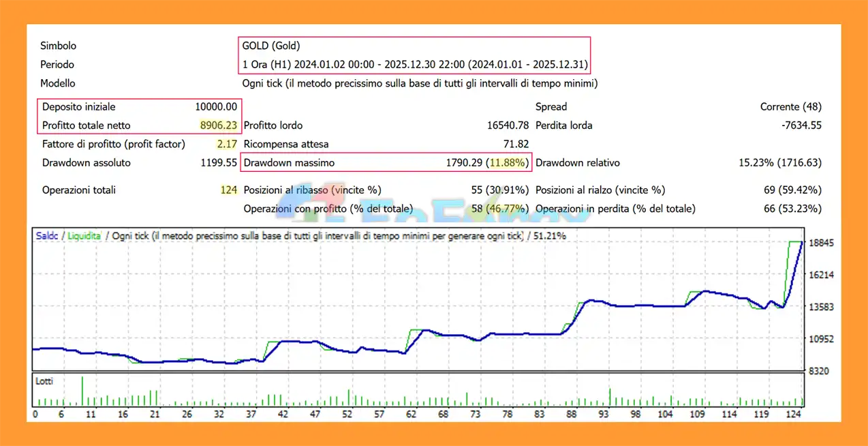
Task: Click the profit factor value 2.17
Action: 226,144
